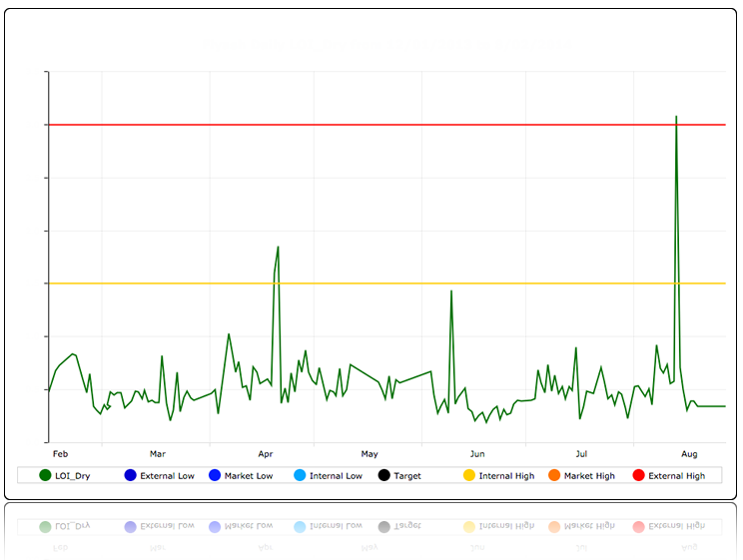Click orange Market High circle in upright legend
The height and width of the screenshot is (560, 743).
[x=554, y=476]
